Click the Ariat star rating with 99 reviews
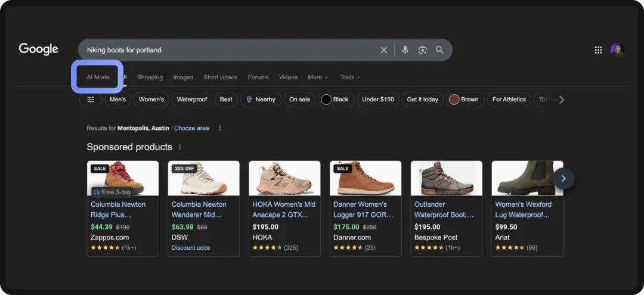Viewport: 644px width, 295px height. point(516,248)
